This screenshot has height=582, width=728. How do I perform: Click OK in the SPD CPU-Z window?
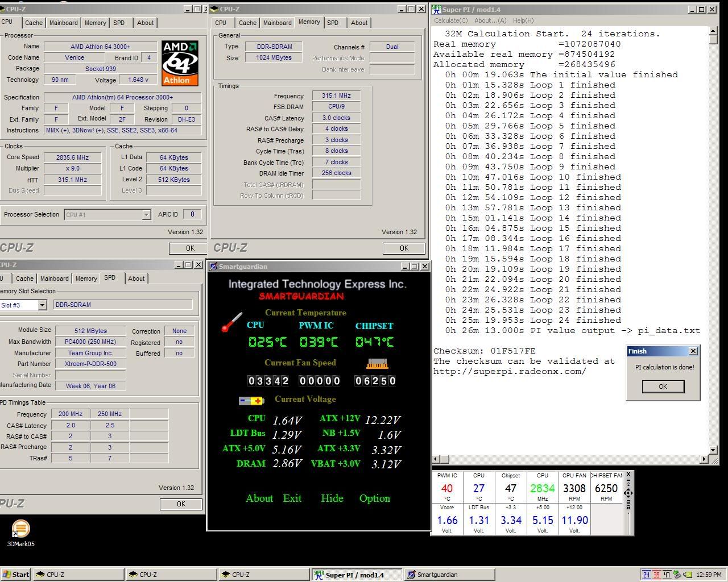(x=181, y=504)
